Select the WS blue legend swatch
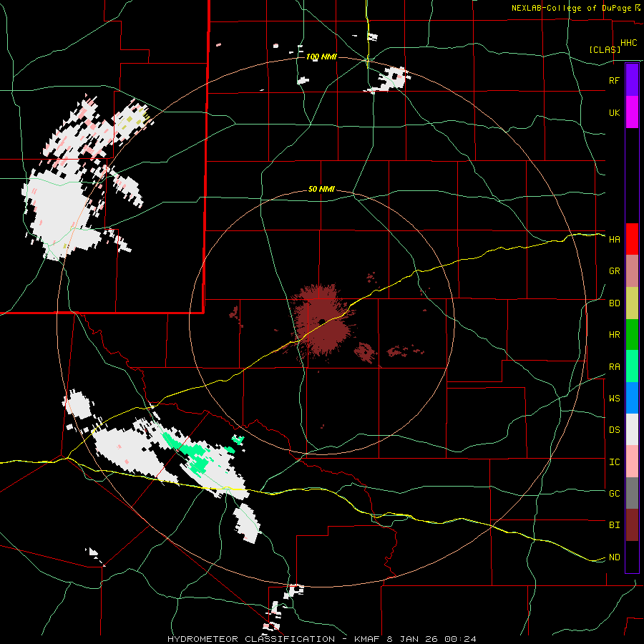Viewport: 644px width, 644px height. point(632,398)
